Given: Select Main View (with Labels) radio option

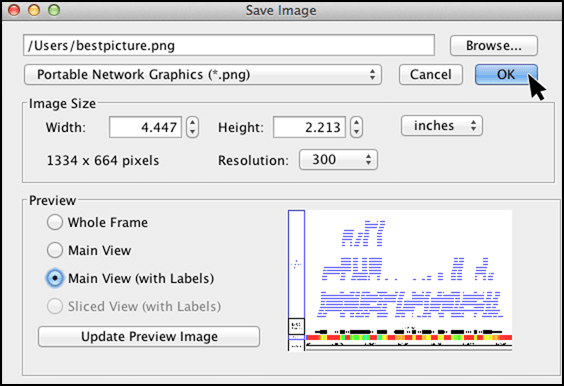Looking at the screenshot, I should click(55, 278).
